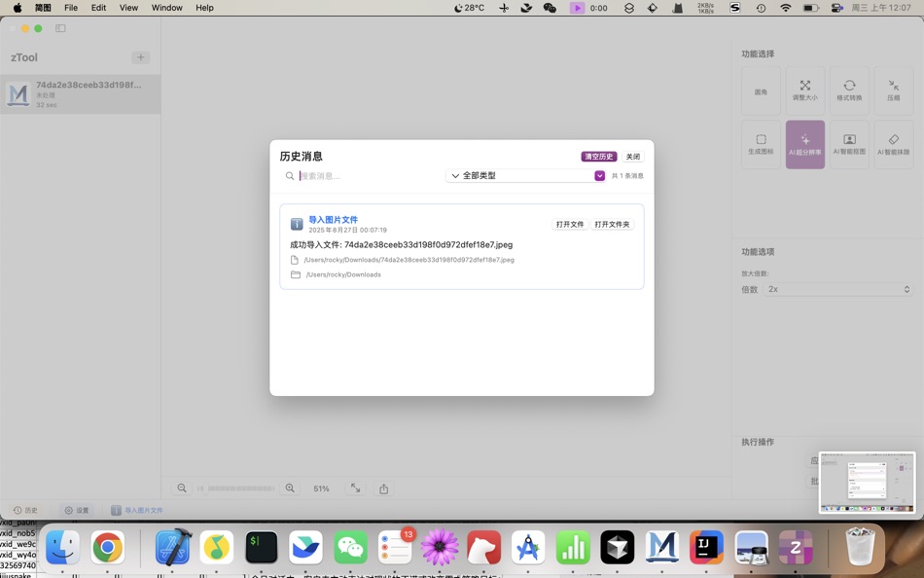
Task: Click the purple dropdown arrow beside 全部类型
Action: click(600, 175)
